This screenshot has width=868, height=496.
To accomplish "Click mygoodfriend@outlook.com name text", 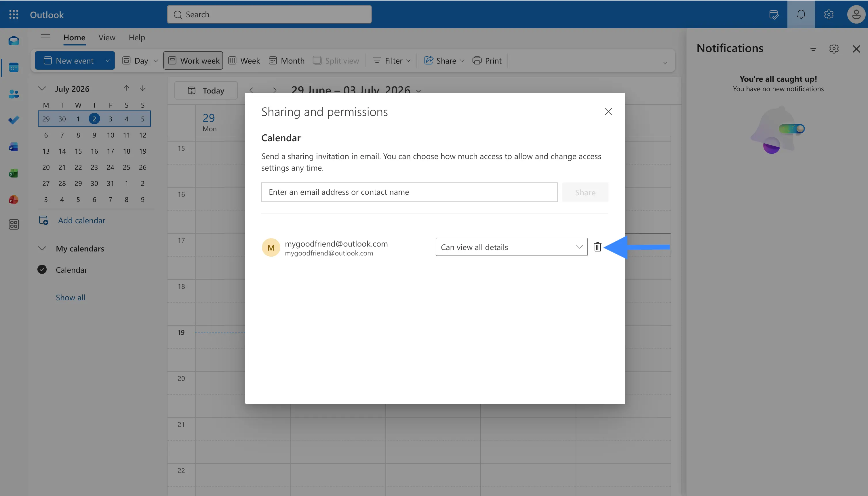I will tap(336, 244).
